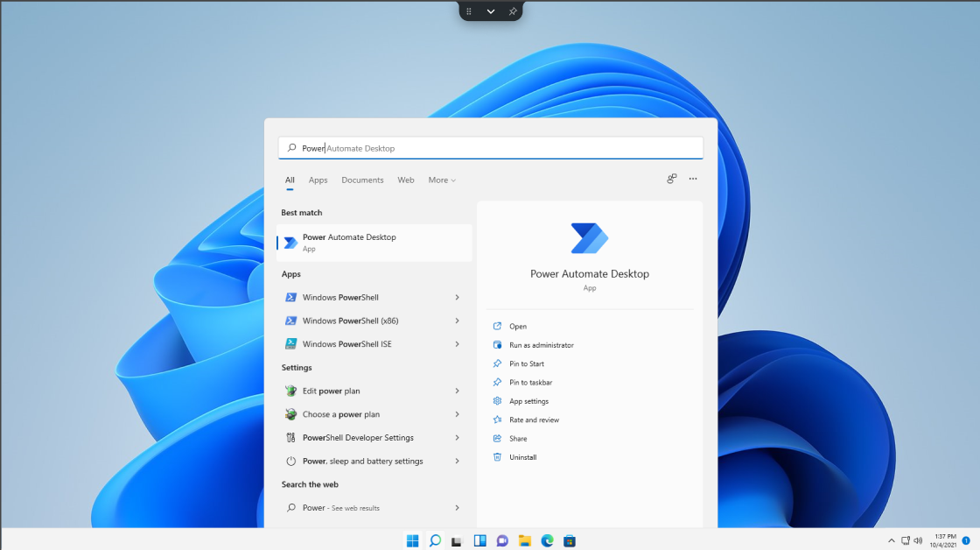
Task: Expand Windows PowerShell result chevron
Action: point(457,298)
